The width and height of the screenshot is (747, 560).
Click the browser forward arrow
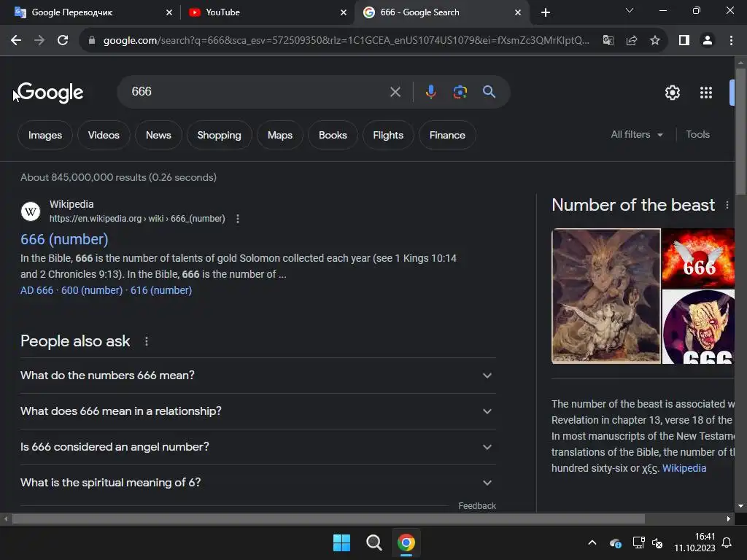pyautogui.click(x=39, y=41)
